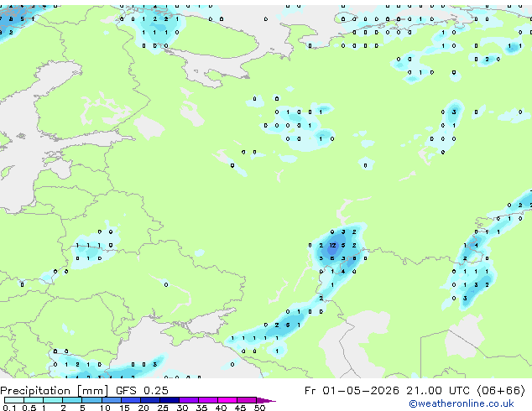Click the legend label '40'
This screenshot has height=411, width=532.
(221, 408)
